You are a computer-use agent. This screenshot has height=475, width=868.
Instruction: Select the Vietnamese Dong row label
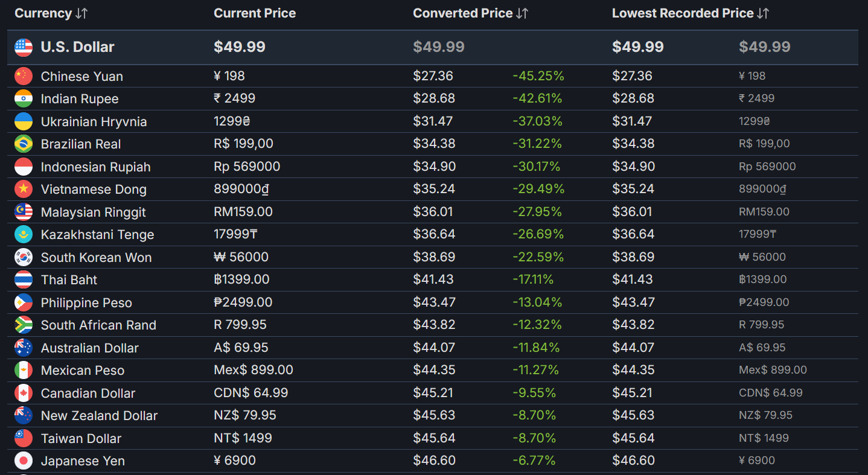click(94, 190)
